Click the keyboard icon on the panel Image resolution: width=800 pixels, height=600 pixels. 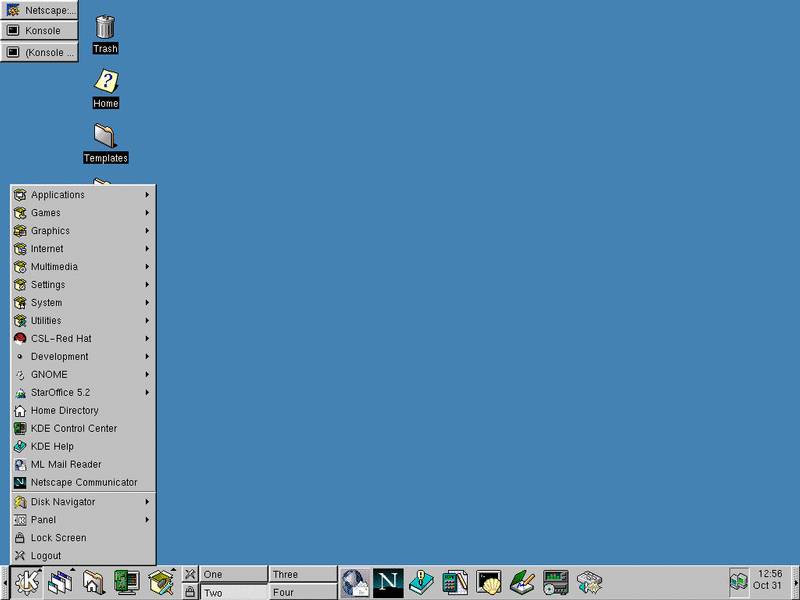tap(589, 583)
